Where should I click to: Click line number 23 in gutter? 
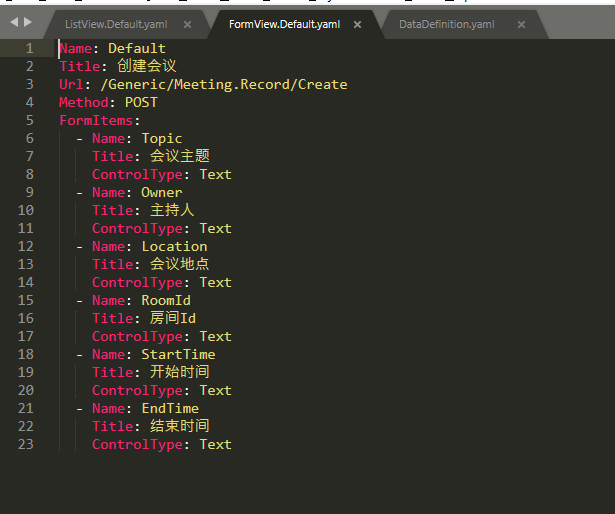click(26, 444)
